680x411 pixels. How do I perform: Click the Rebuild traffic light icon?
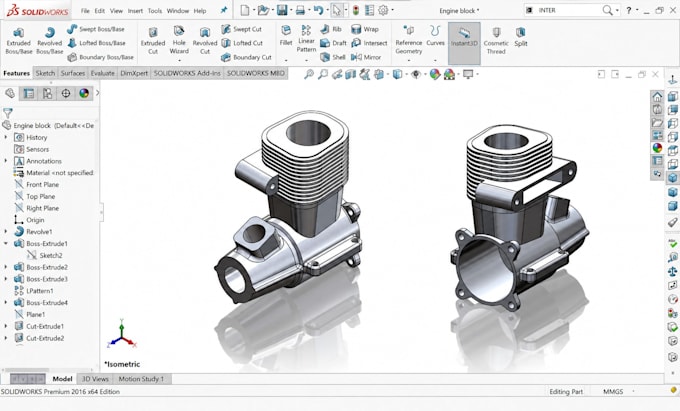click(x=356, y=10)
